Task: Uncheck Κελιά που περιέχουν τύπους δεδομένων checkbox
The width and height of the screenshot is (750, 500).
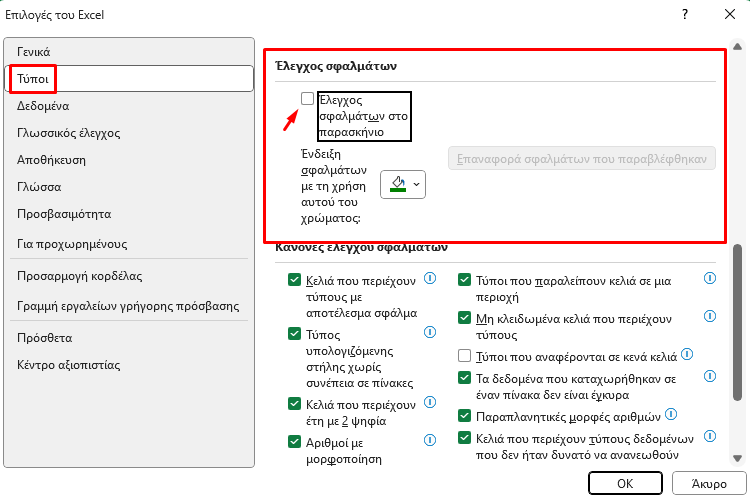Action: coord(464,438)
